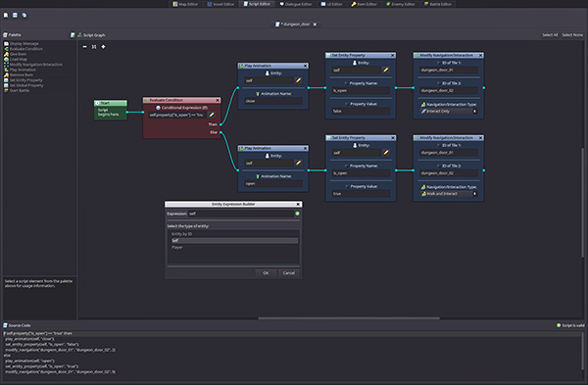The width and height of the screenshot is (588, 385).
Task: Zoom in the script graph with plus
Action: pyautogui.click(x=103, y=47)
